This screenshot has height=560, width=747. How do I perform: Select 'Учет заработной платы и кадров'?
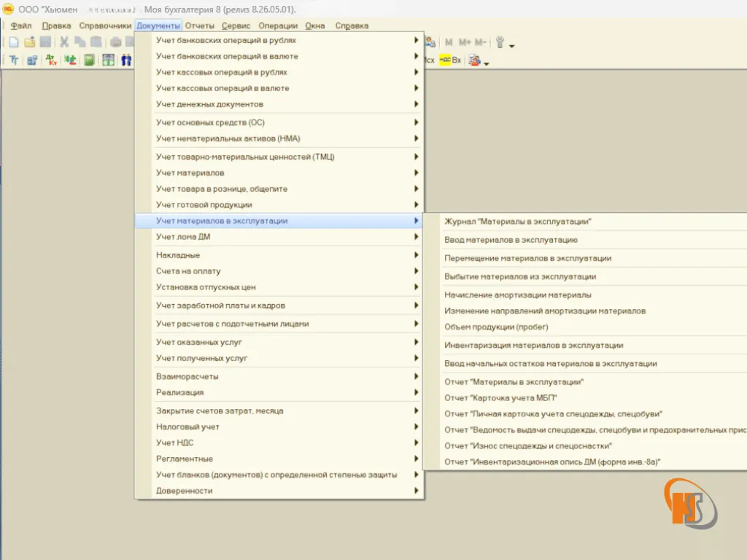point(279,306)
